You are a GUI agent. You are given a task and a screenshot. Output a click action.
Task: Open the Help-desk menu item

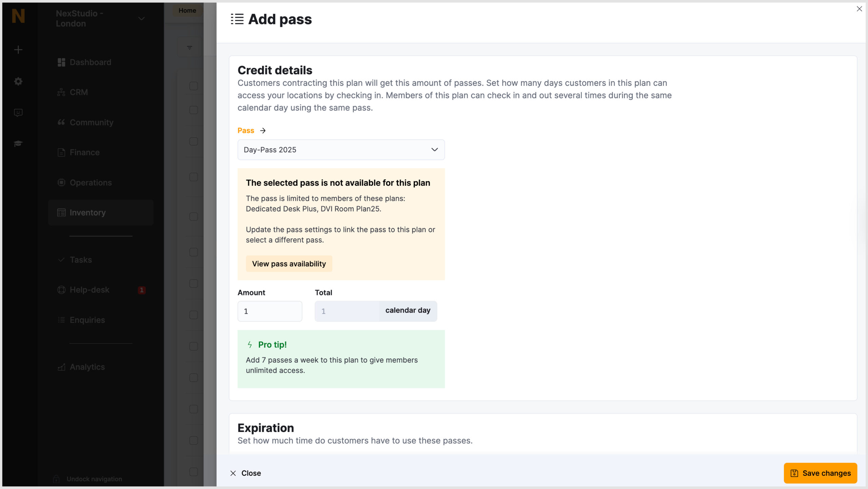point(90,290)
